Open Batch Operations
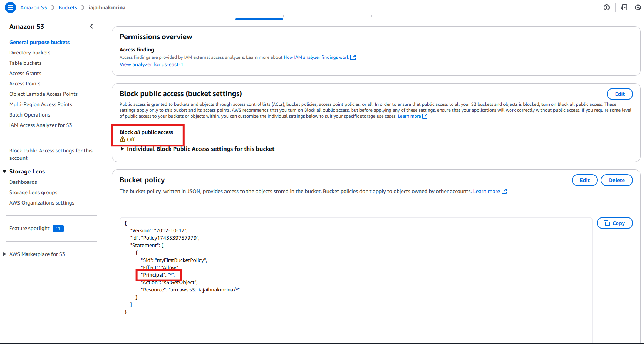Screen dimensions: 644x344 (30, 115)
